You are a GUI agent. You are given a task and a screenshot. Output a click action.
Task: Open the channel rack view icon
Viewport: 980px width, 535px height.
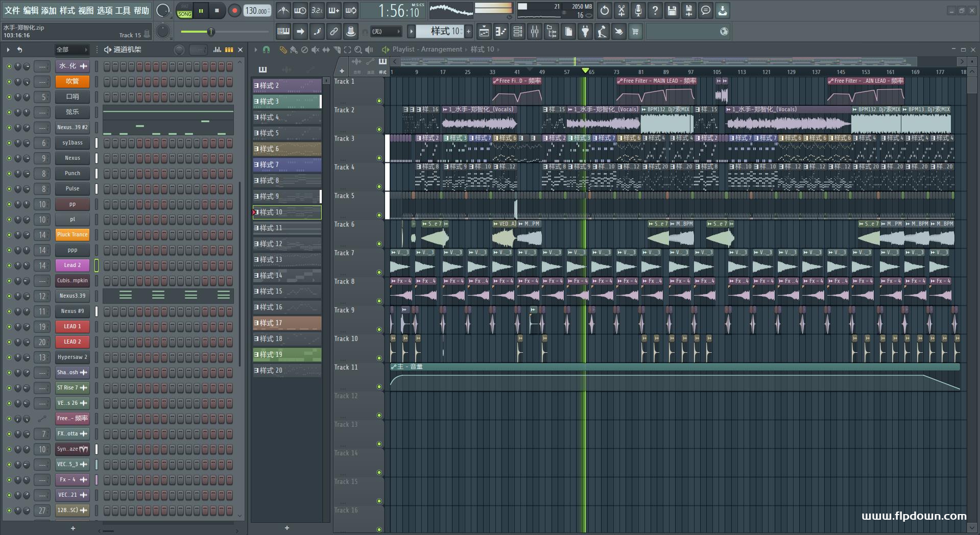coord(518,32)
